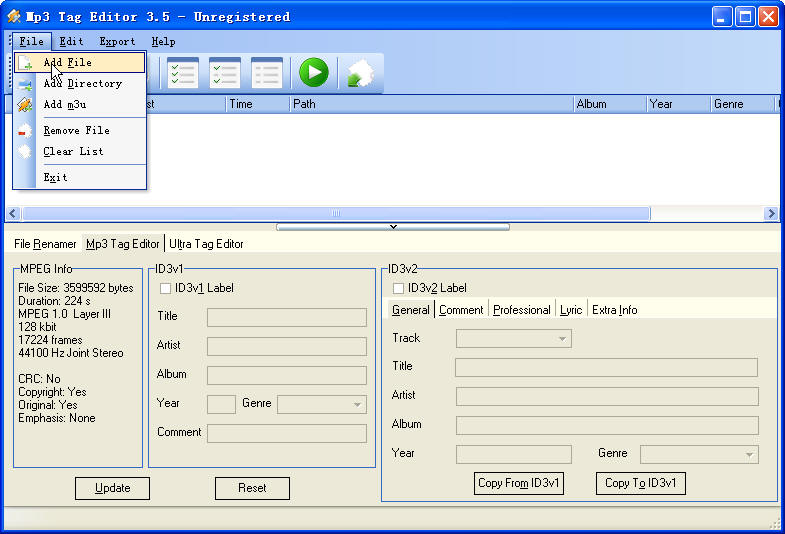Click the green play button in toolbar
Screen dimensions: 785x534
[x=314, y=72]
